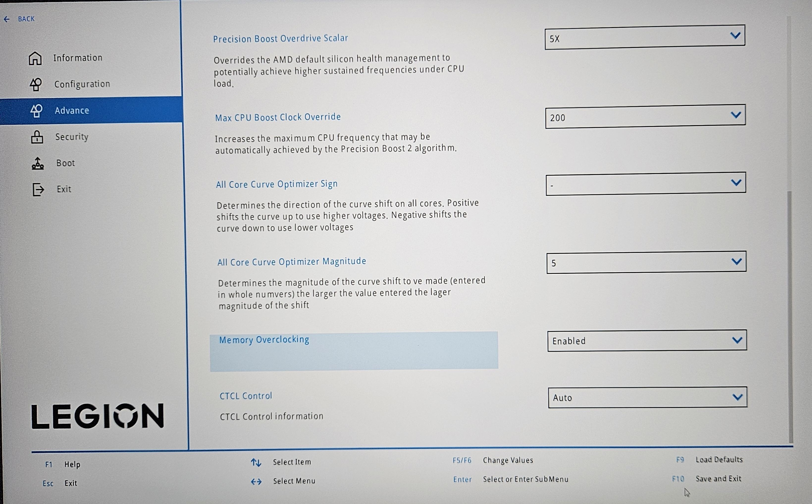The image size is (812, 504).
Task: Click the Advance menu icon
Action: [x=36, y=111]
